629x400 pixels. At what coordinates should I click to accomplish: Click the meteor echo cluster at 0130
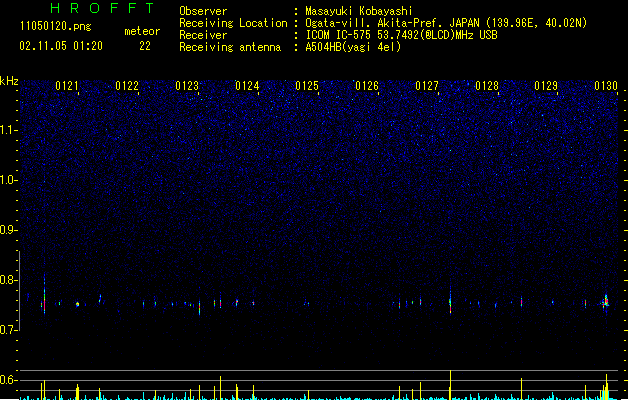pos(605,302)
